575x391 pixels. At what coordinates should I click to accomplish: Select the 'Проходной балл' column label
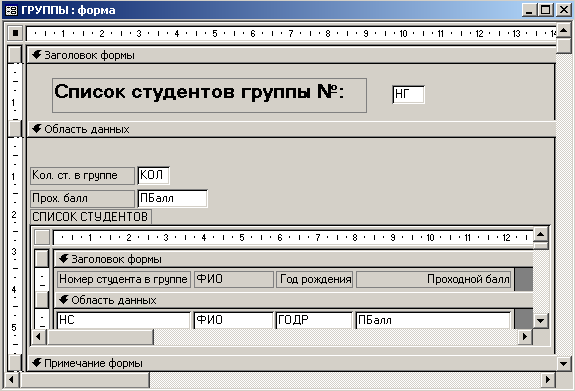434,279
